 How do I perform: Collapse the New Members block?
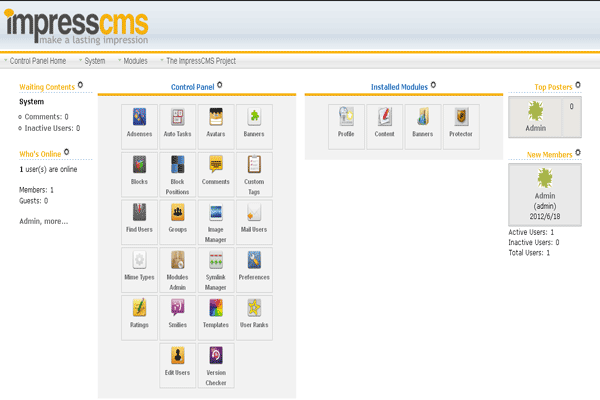pos(578,152)
